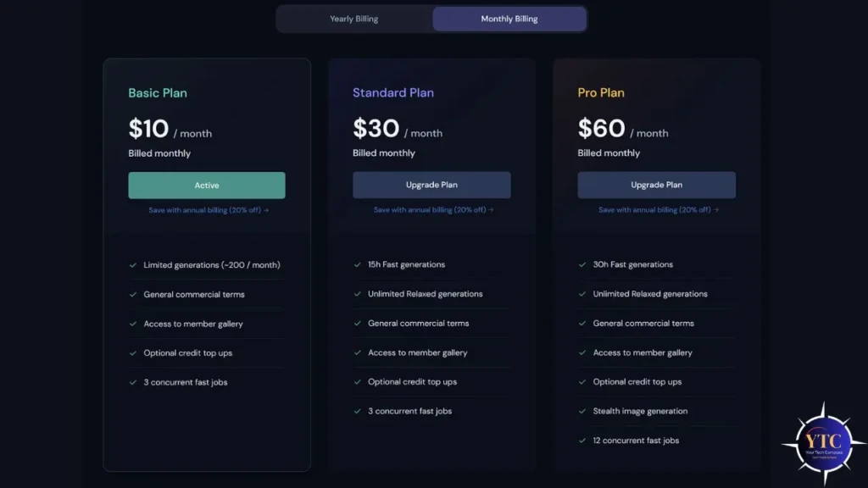Select the Monthly Billing option
Image resolution: width=868 pixels, height=488 pixels.
pos(509,18)
